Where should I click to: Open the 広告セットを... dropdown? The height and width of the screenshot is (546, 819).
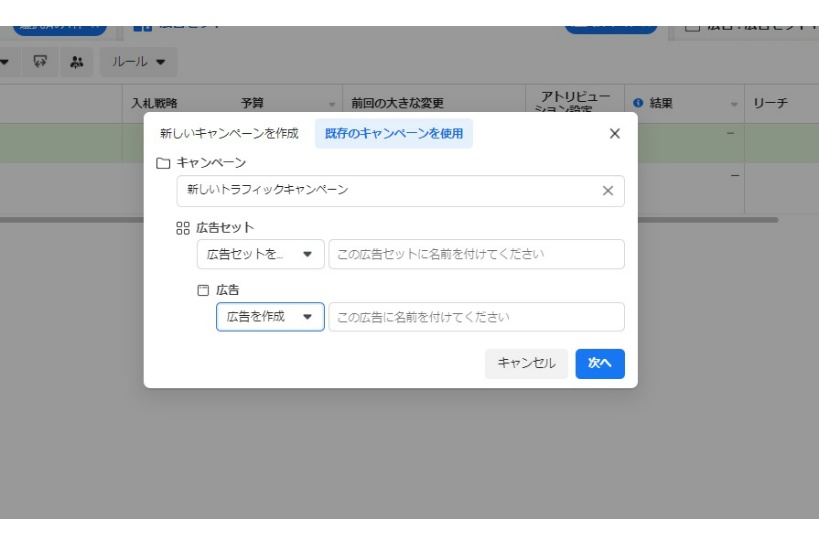261,254
